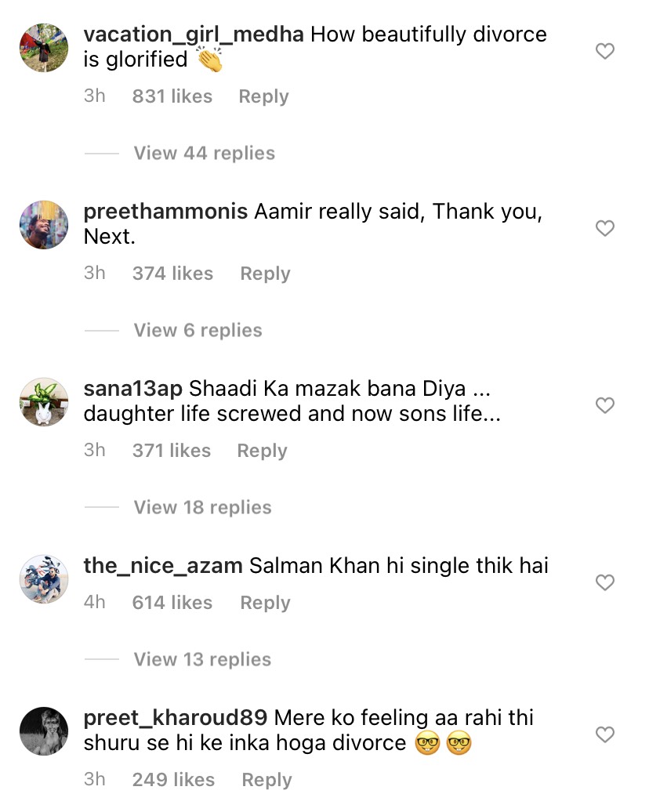Reply to vacation_girl_medha's comment
This screenshot has height=812, width=649.
pos(263,97)
